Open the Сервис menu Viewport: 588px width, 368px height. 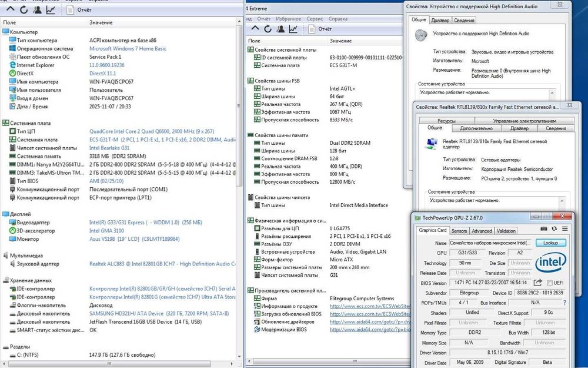coord(314,18)
